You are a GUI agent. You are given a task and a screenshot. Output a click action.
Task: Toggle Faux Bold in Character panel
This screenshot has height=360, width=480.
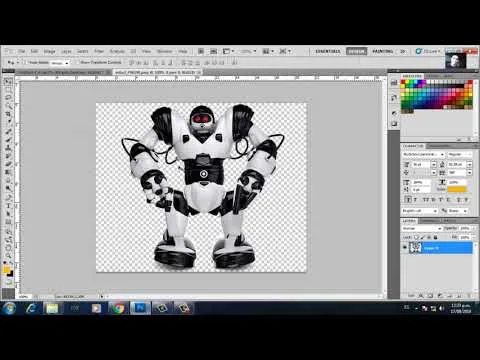tap(409, 200)
